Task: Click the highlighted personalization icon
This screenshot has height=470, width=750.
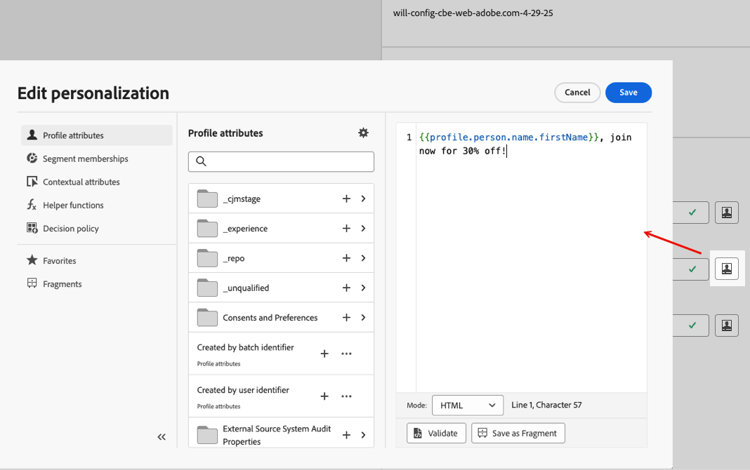Action: (727, 269)
